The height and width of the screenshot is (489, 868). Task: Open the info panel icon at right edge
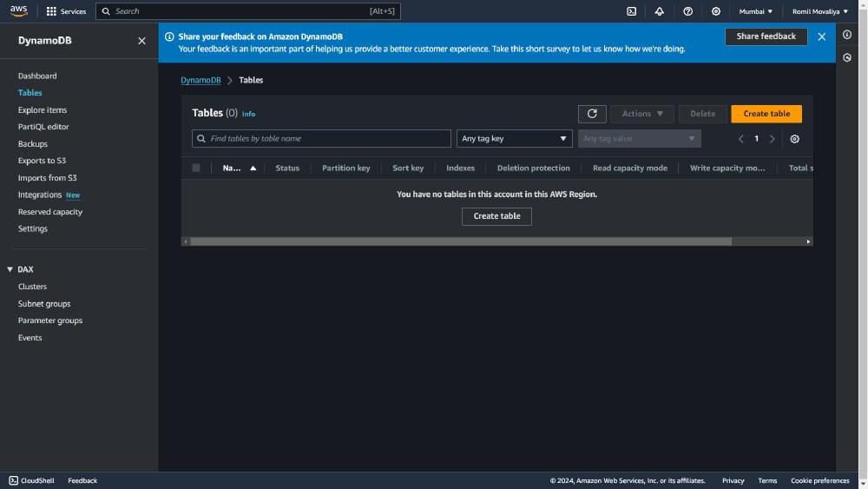click(847, 35)
